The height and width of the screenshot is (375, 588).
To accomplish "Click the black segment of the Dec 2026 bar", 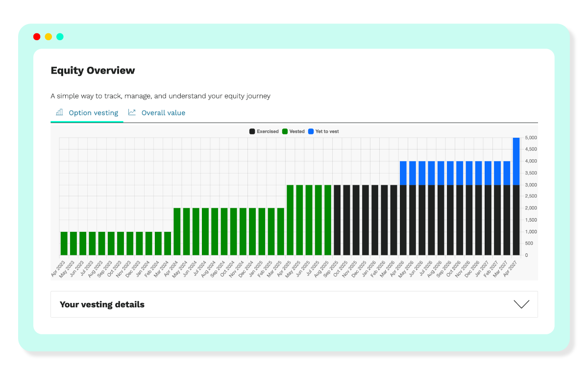I will click(x=479, y=220).
